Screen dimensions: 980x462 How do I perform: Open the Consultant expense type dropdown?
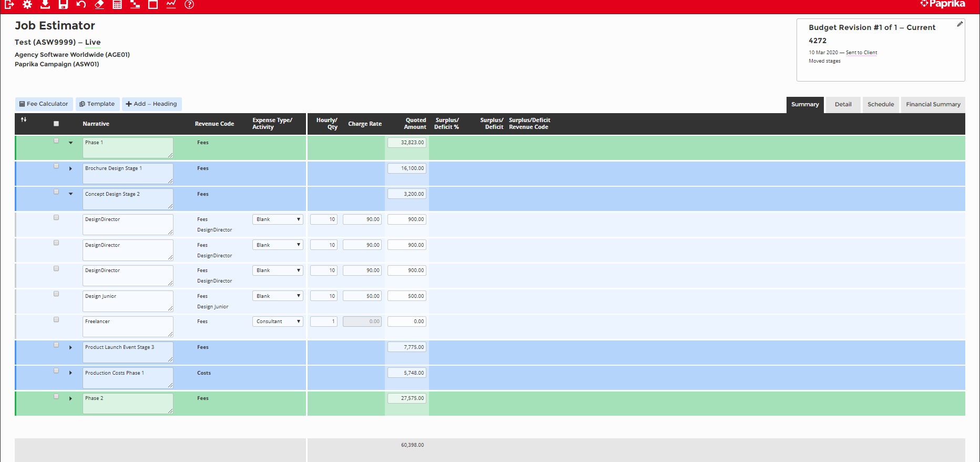[x=278, y=322]
